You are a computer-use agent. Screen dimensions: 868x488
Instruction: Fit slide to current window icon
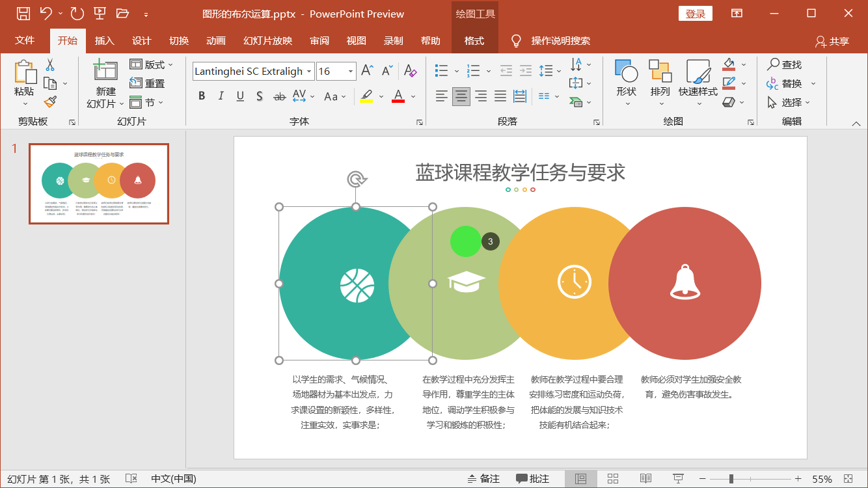point(848,479)
